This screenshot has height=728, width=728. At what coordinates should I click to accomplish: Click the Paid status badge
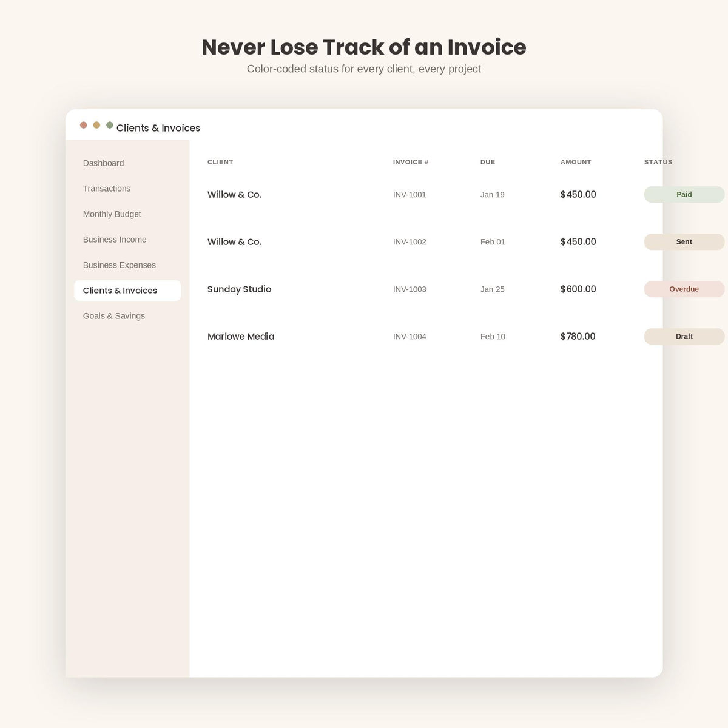(x=684, y=195)
